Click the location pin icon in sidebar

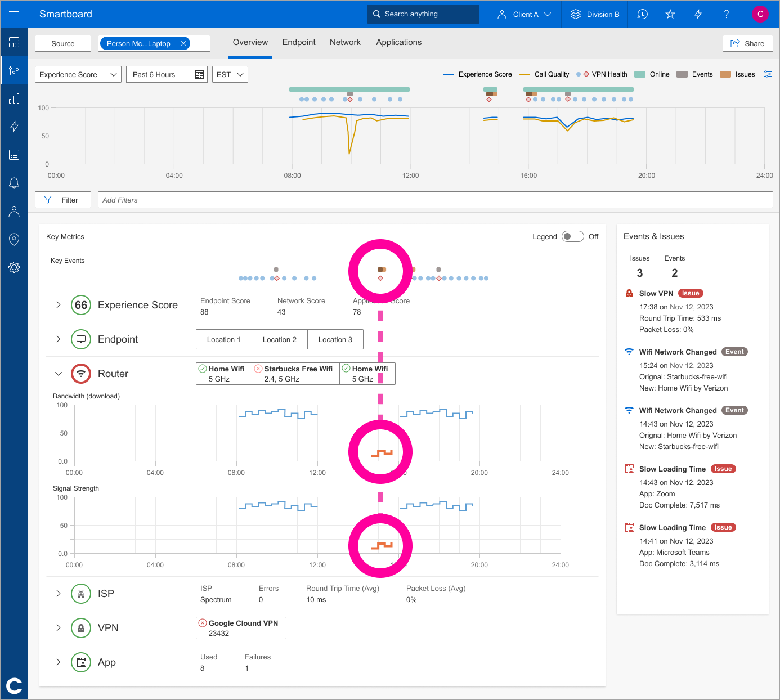[x=15, y=239]
